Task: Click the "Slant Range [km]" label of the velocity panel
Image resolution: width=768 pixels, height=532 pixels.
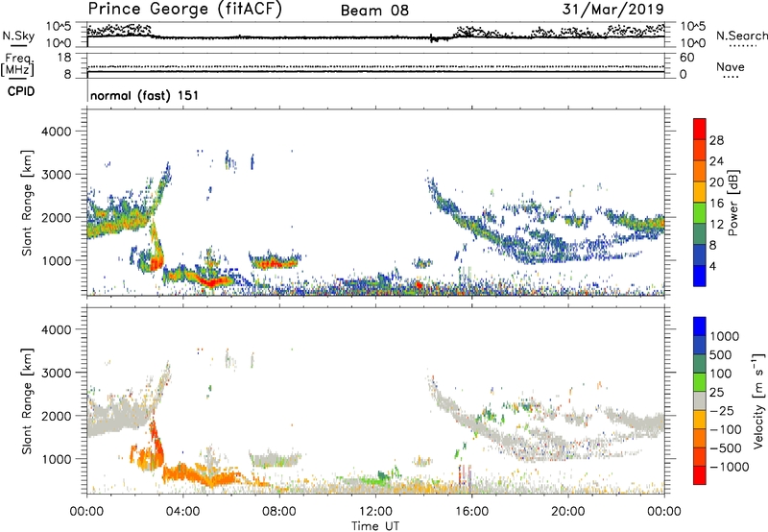Action: 27,401
